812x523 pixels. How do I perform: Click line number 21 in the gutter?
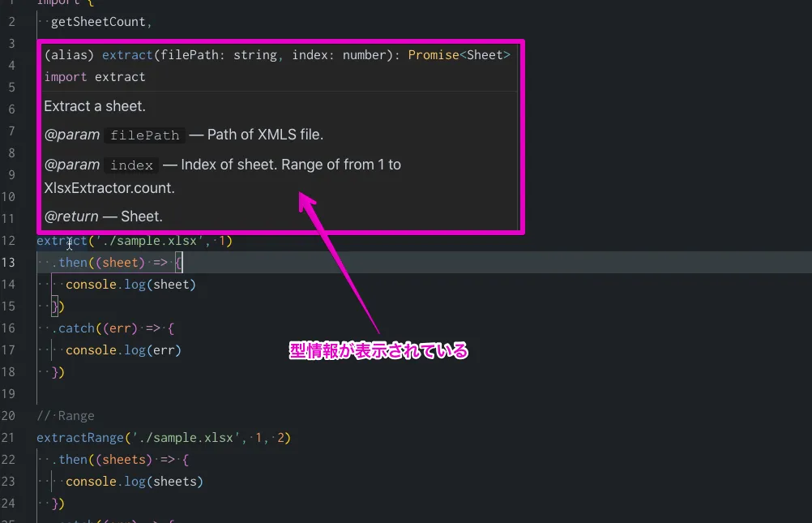9,438
